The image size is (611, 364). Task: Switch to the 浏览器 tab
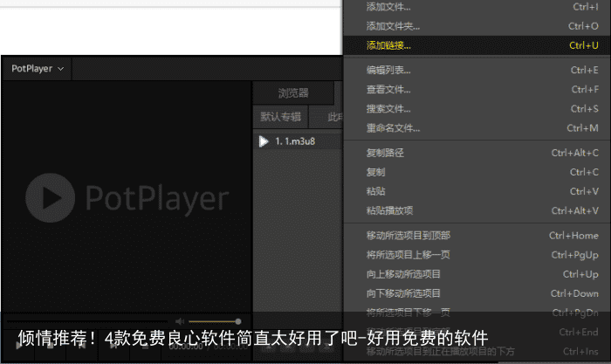pyautogui.click(x=293, y=93)
